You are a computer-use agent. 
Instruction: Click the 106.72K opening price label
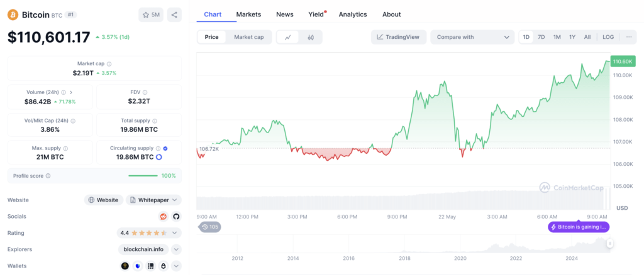coord(209,148)
